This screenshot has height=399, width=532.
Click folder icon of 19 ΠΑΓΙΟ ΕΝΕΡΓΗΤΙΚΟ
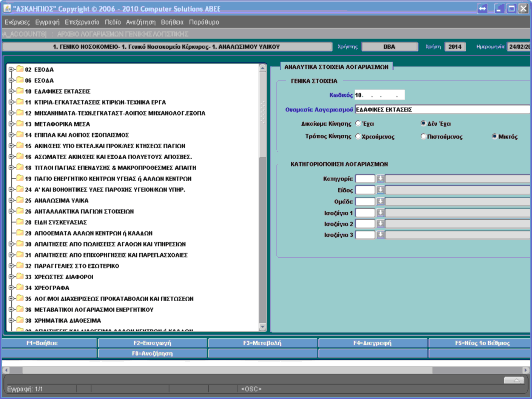click(20, 178)
